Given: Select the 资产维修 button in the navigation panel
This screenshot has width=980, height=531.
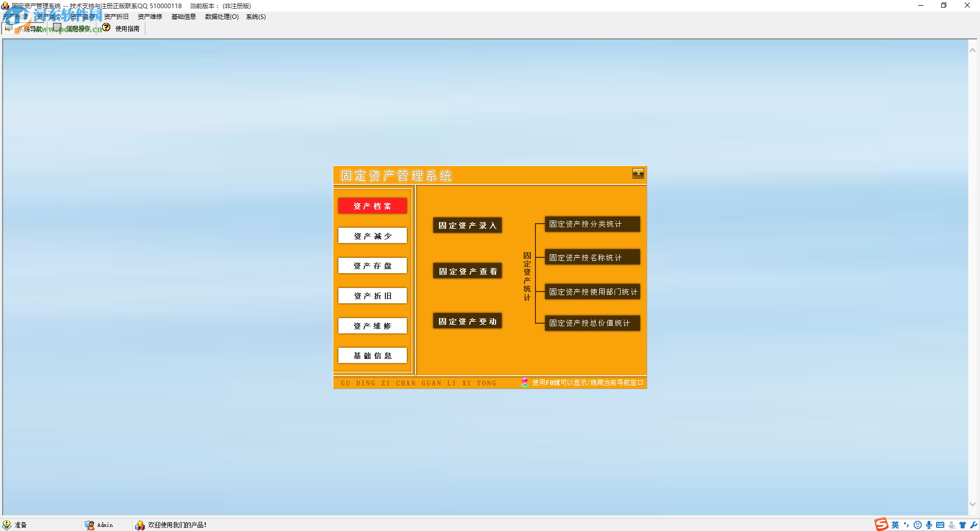Looking at the screenshot, I should coord(373,326).
